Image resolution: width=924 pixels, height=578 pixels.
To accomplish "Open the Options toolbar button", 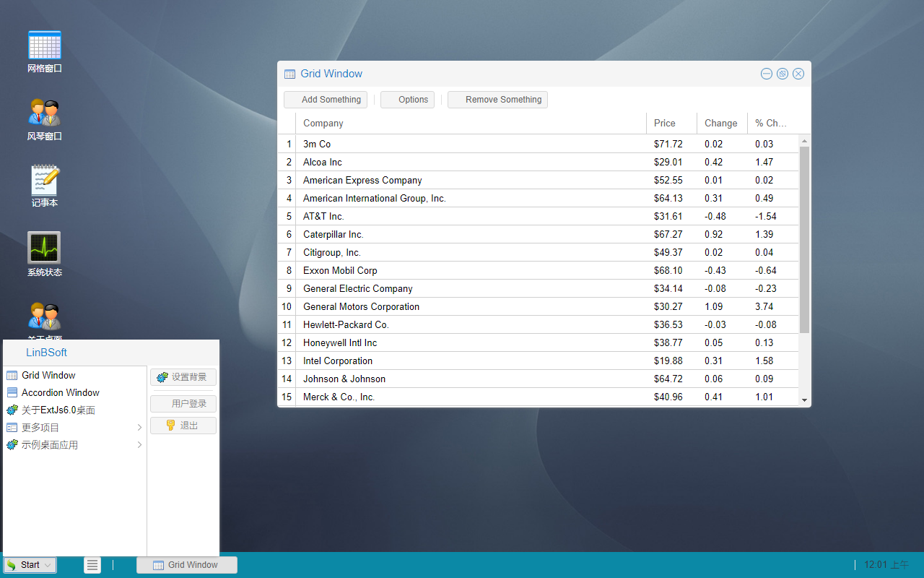I will point(407,100).
